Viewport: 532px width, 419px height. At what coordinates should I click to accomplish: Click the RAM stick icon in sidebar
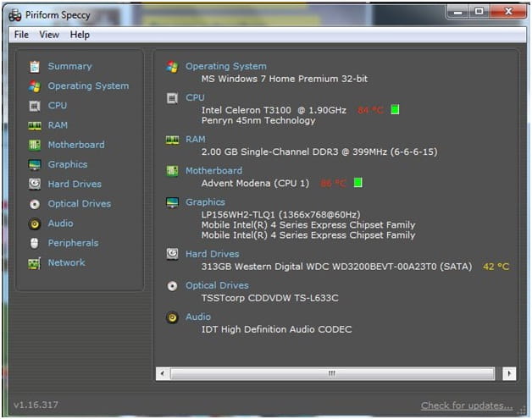(x=34, y=126)
